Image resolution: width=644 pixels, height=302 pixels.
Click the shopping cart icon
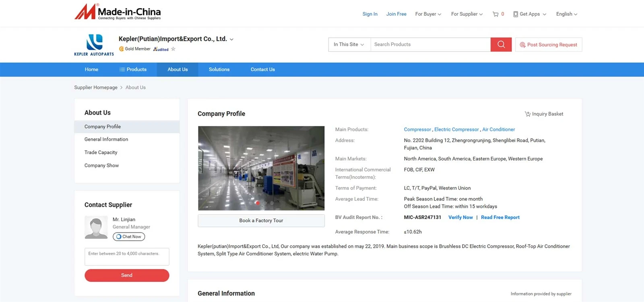[495, 14]
